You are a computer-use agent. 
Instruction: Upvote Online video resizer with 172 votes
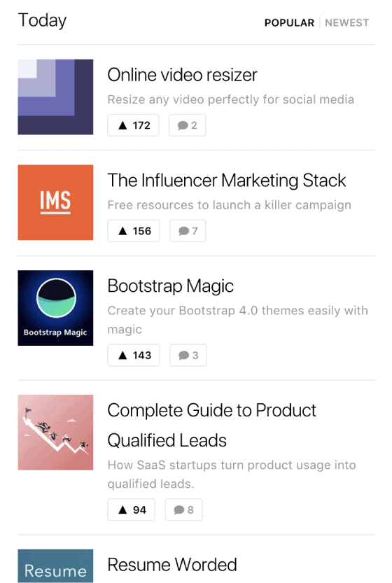point(133,125)
